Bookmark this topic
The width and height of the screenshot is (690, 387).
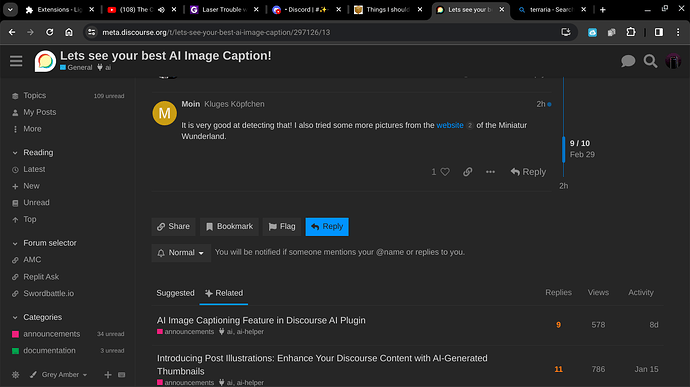tap(229, 227)
